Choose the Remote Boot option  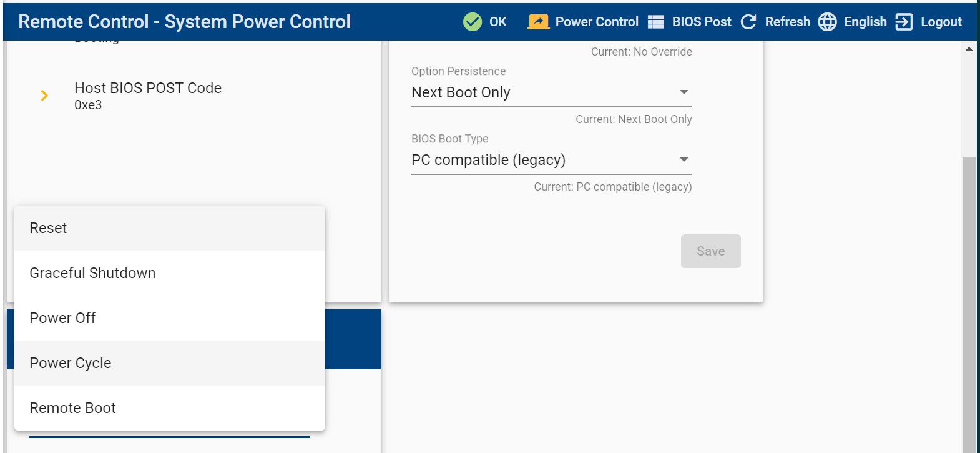click(x=73, y=408)
